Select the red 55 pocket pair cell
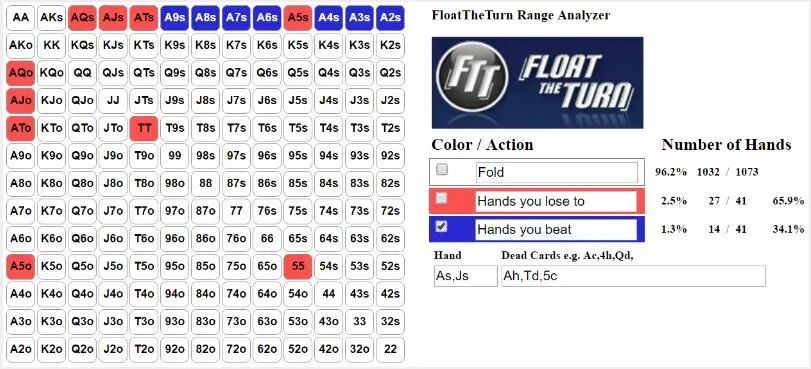The image size is (811, 369). [298, 266]
